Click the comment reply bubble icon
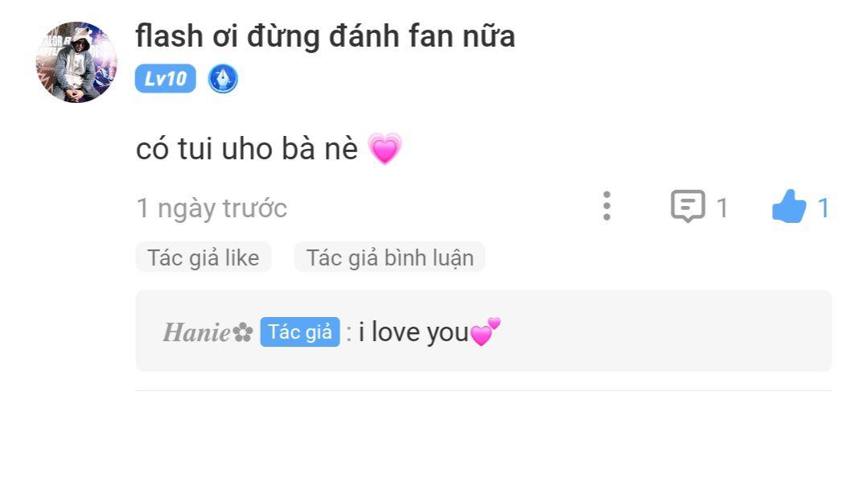Screen dimensions: 868x482 (688, 206)
